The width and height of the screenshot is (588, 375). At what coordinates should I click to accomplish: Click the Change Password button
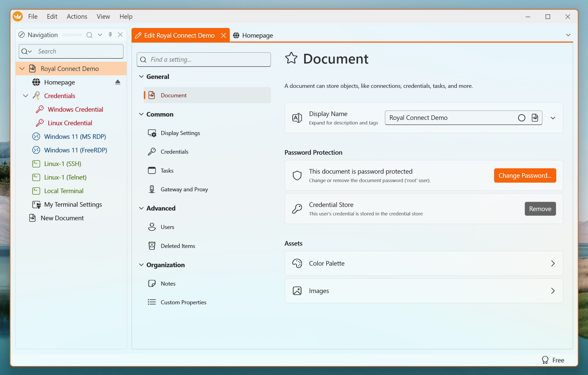coord(525,175)
